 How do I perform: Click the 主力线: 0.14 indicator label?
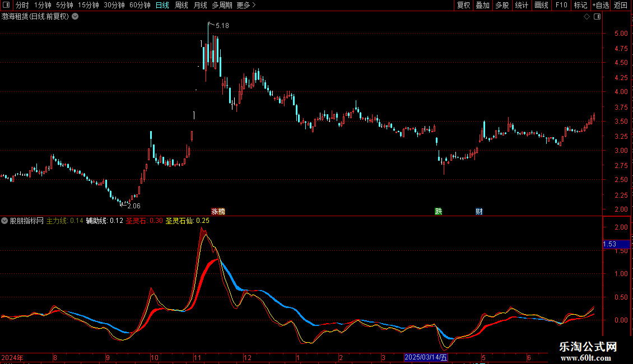pyautogui.click(x=64, y=221)
